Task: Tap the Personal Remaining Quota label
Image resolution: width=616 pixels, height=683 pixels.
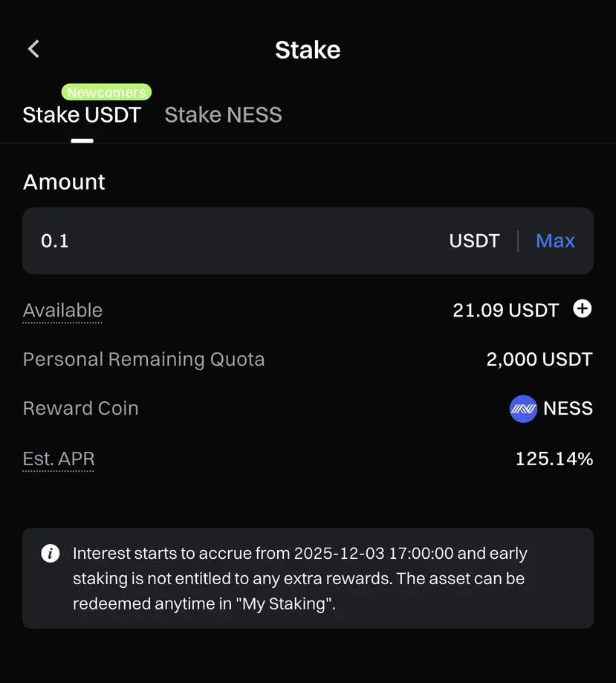Action: pyautogui.click(x=143, y=360)
